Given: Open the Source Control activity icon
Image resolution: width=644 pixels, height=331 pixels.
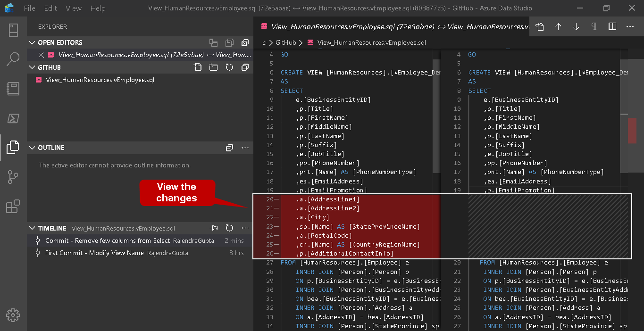Looking at the screenshot, I should point(13,177).
